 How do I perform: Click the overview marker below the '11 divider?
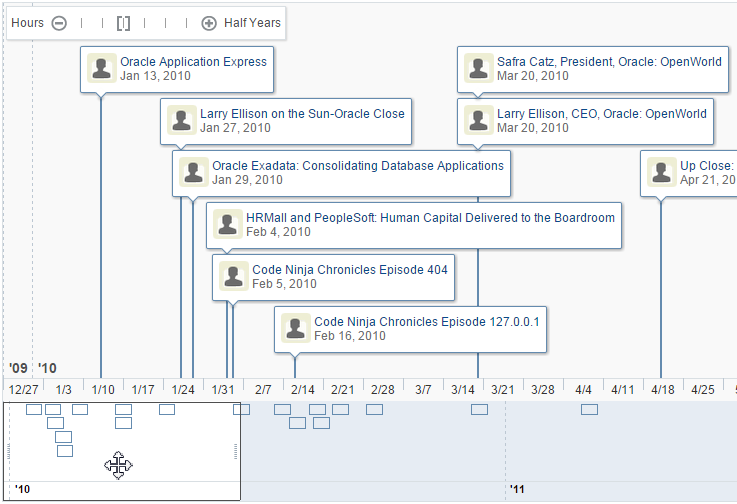tap(589, 410)
